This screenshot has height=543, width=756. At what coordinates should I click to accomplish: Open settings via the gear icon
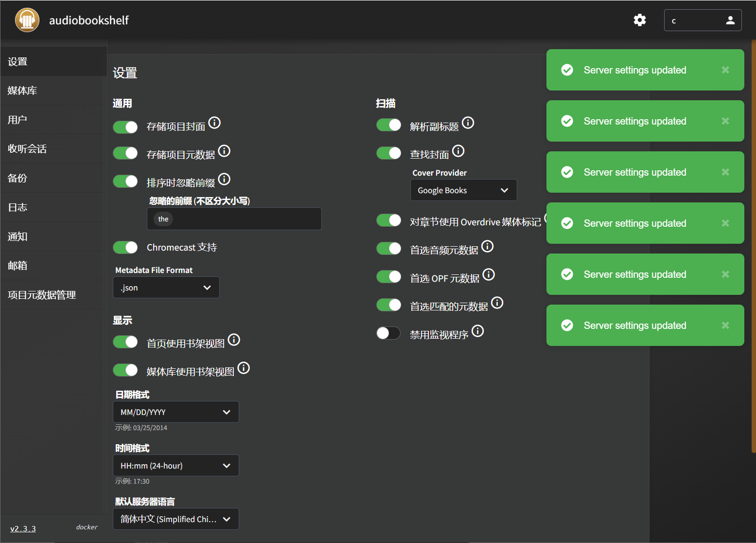point(640,20)
